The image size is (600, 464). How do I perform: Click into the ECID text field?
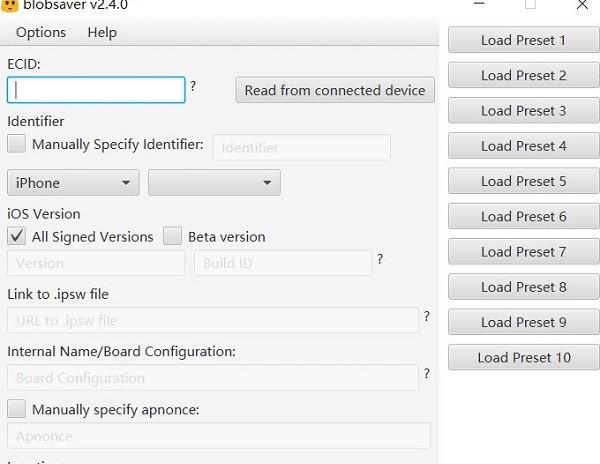tap(96, 90)
